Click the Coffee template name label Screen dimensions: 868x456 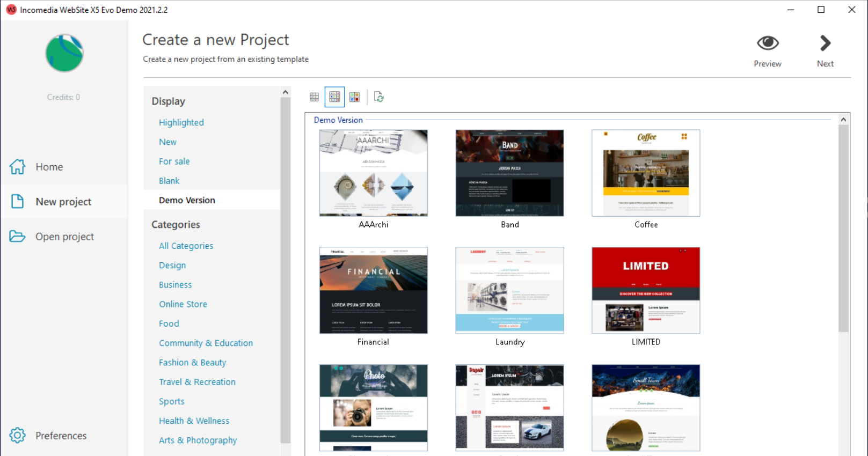pos(646,225)
